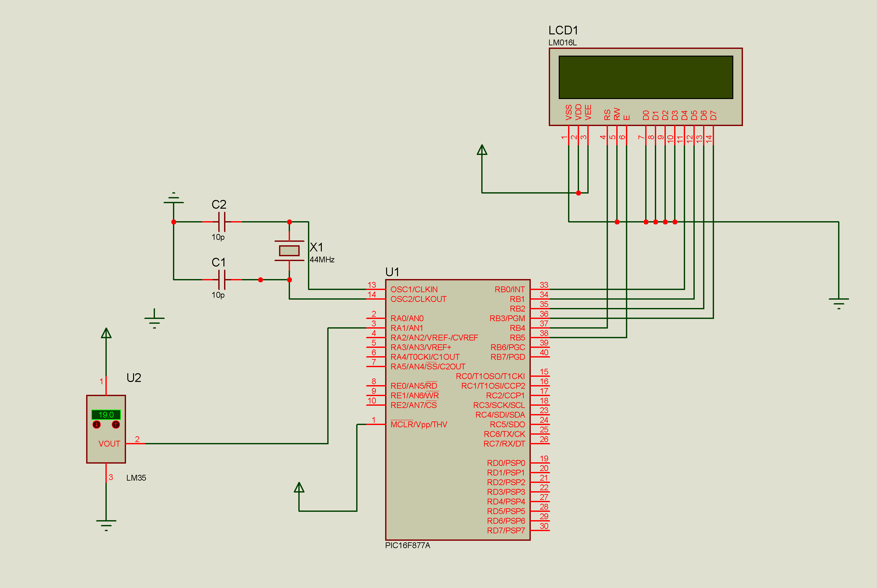Image resolution: width=877 pixels, height=588 pixels.
Task: Click the RB4 pin label
Action: [x=518, y=328]
